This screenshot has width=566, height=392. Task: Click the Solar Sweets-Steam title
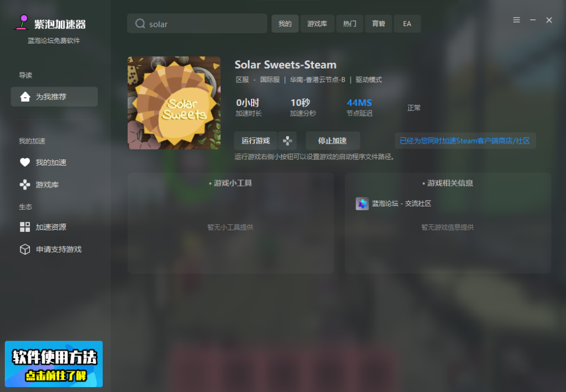coord(285,65)
